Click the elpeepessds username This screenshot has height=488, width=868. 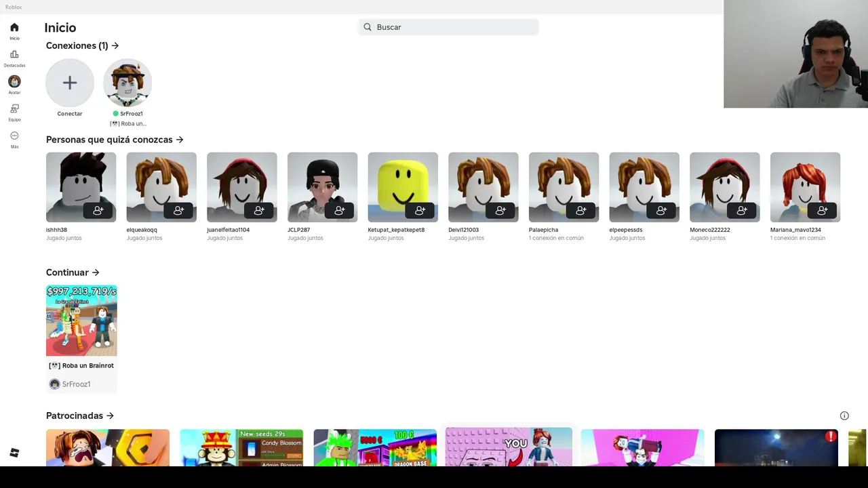626,230
